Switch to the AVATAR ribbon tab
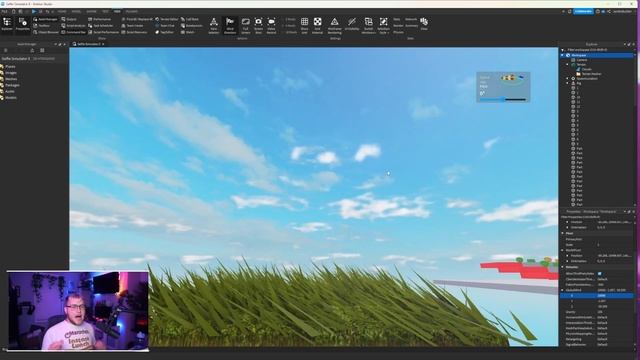 pos(91,11)
